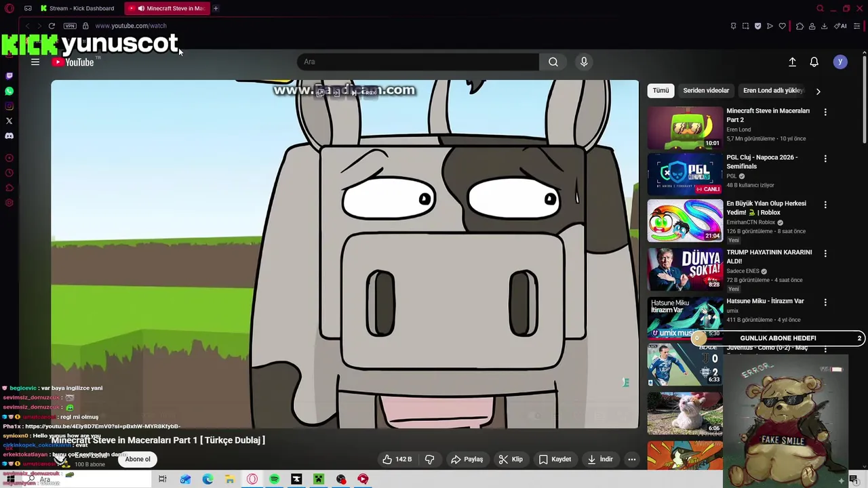
Task: Dislike the video
Action: click(429, 459)
